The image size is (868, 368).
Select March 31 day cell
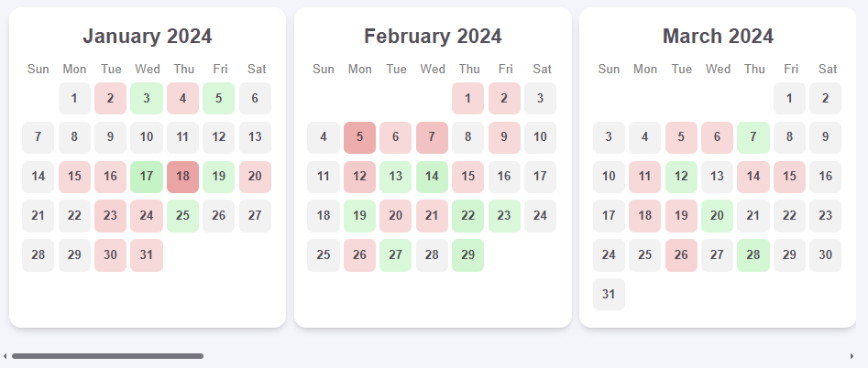click(609, 294)
